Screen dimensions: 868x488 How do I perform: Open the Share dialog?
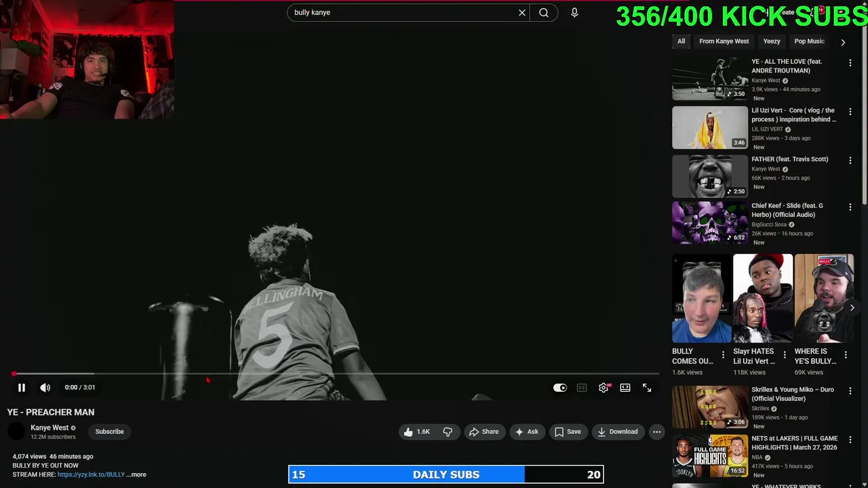(484, 432)
